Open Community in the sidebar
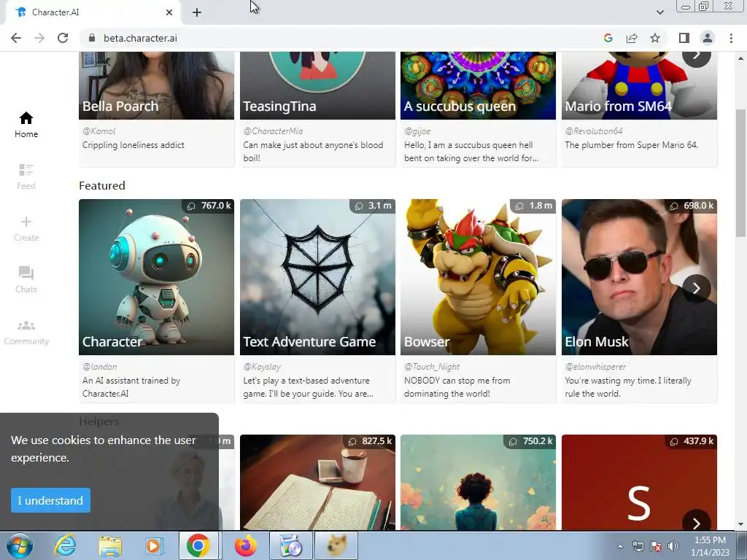747x560 pixels. point(26,332)
